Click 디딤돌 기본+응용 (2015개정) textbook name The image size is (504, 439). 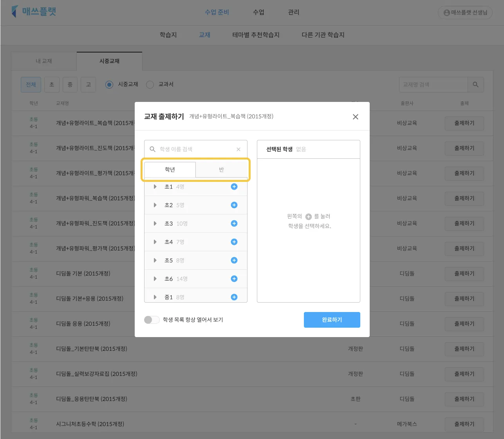click(90, 299)
